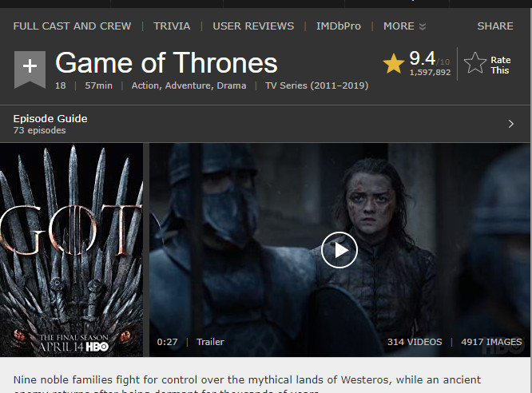
Task: Visit IMDbPro link
Action: click(x=338, y=26)
